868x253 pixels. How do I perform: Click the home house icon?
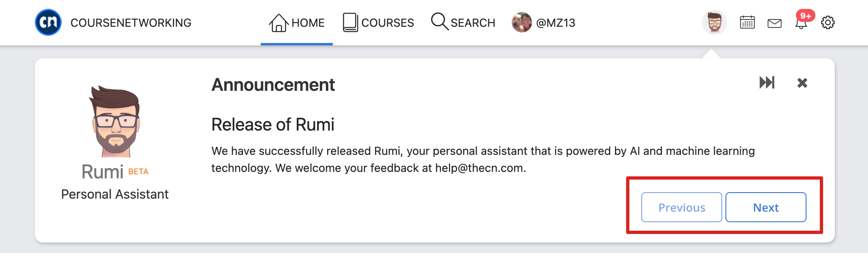coord(279,23)
